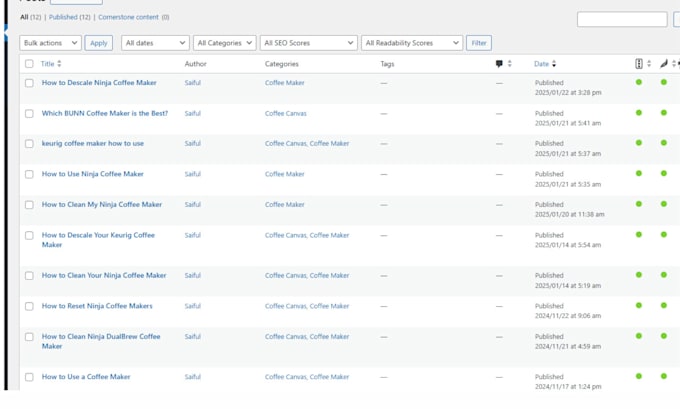This screenshot has height=409, width=680.
Task: Click SEO dot for Reset Ninja Coffee Makers
Action: pos(639,305)
